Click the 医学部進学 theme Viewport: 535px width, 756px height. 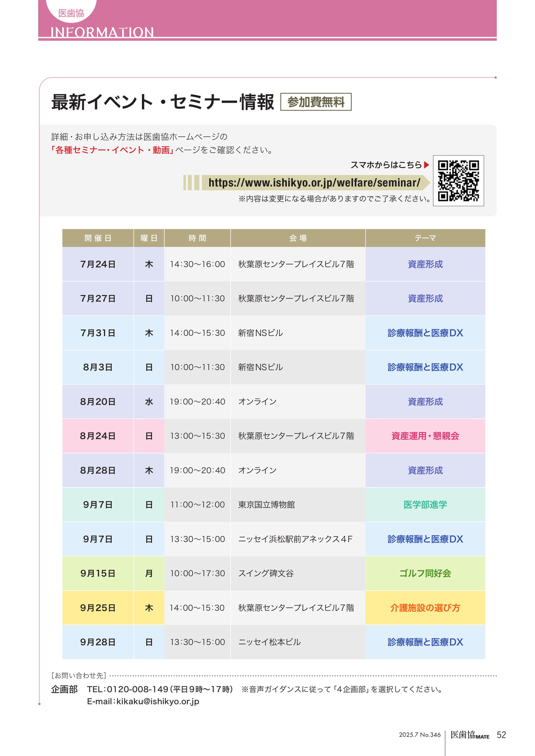(x=425, y=505)
